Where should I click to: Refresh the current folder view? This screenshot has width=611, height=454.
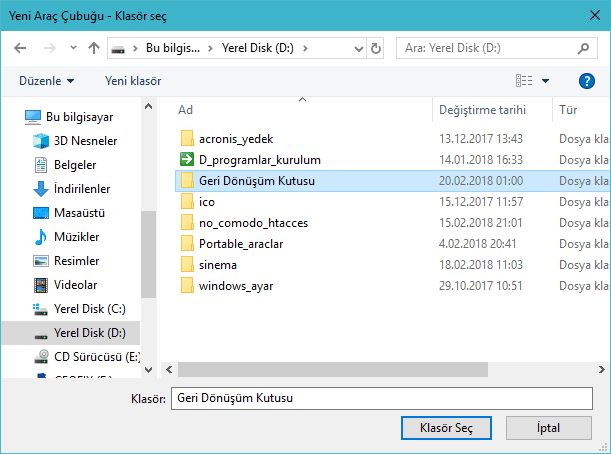tap(376, 48)
